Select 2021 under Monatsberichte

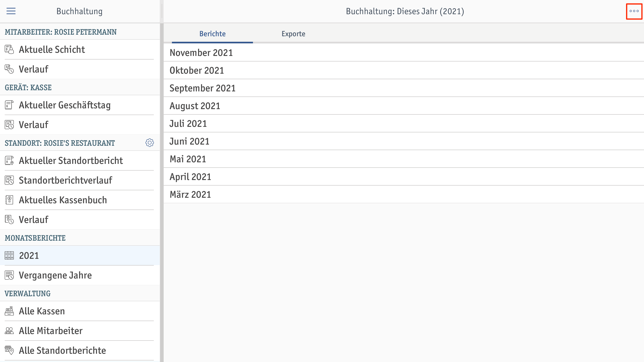pos(80,255)
